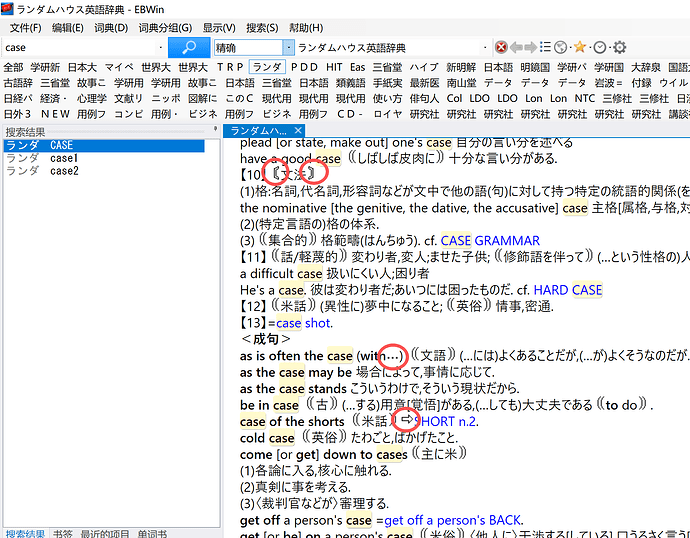Open the 词典分组(G) menu
Viewport: 690px width, 538px height.
pos(165,28)
